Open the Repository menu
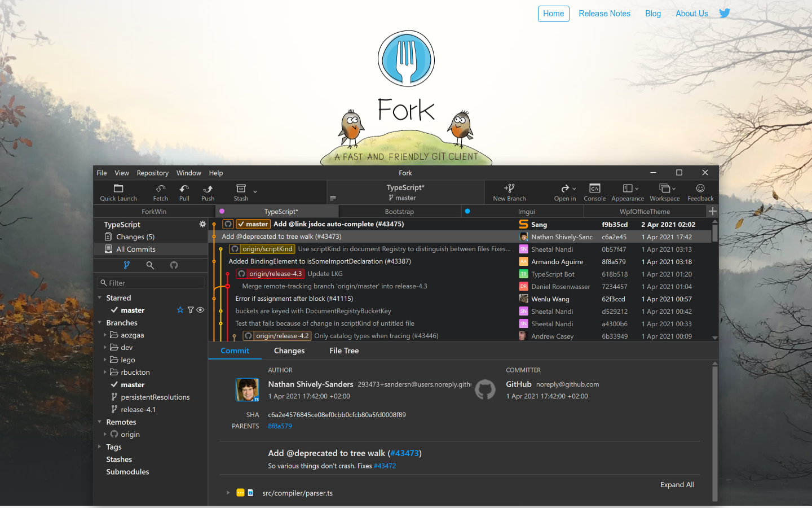Image resolution: width=812 pixels, height=508 pixels. (x=153, y=173)
